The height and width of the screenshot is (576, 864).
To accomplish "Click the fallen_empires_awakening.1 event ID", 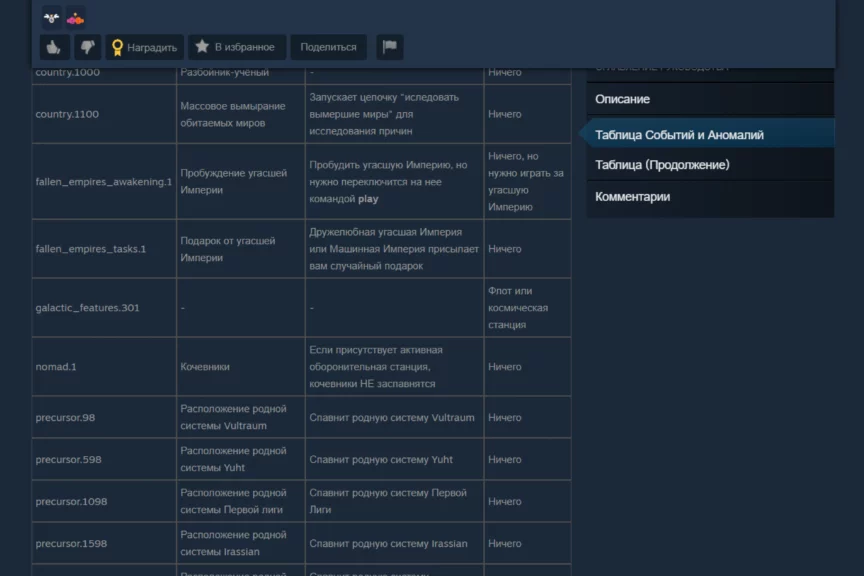I will 103,182.
